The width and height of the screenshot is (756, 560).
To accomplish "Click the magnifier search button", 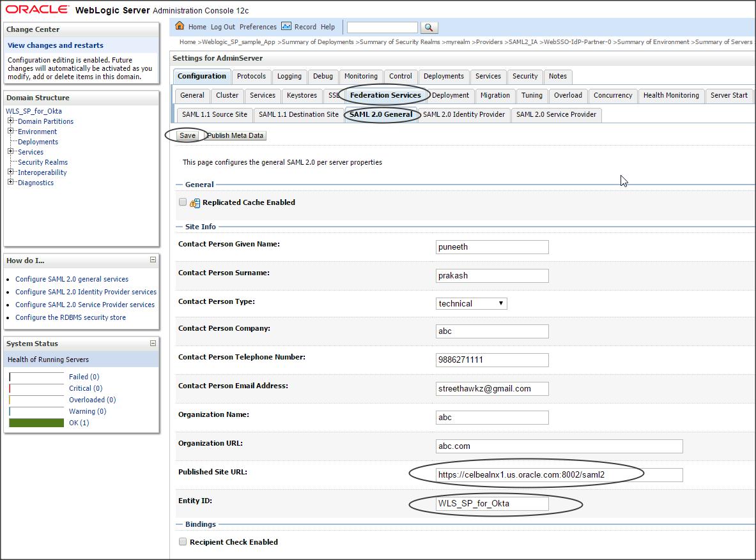I will click(429, 27).
